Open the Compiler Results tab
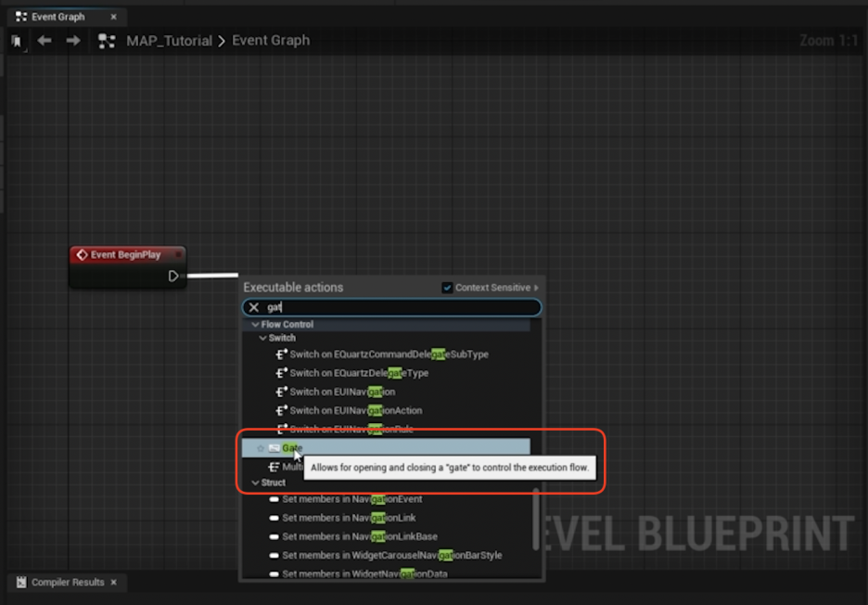The width and height of the screenshot is (868, 605). click(x=68, y=583)
